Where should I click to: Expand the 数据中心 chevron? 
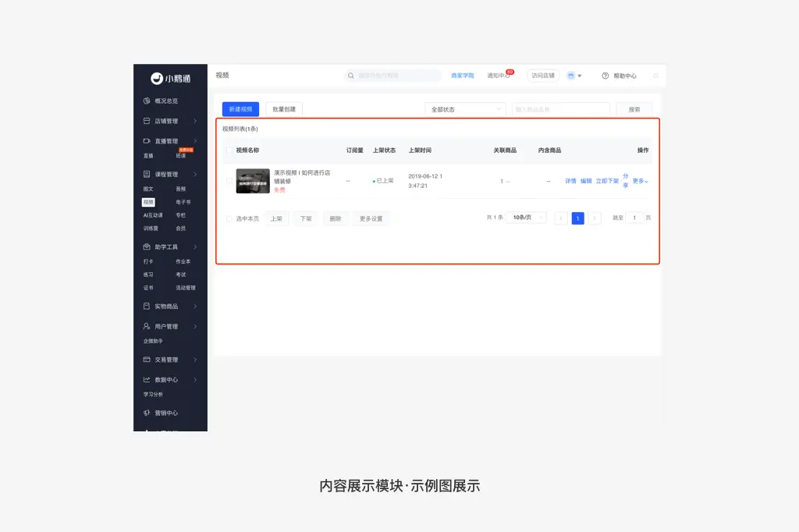[195, 380]
